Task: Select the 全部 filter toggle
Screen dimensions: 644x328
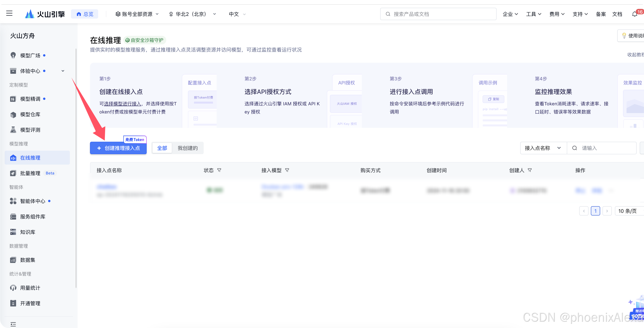Action: pyautogui.click(x=162, y=148)
